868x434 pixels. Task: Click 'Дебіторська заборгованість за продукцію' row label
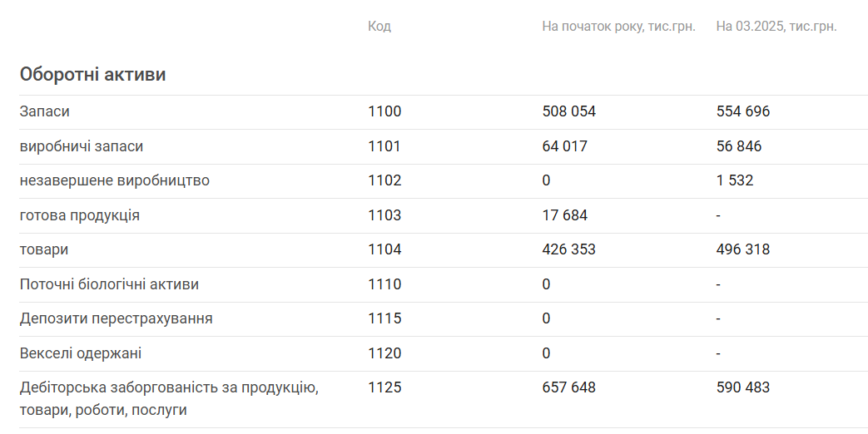[x=169, y=398]
